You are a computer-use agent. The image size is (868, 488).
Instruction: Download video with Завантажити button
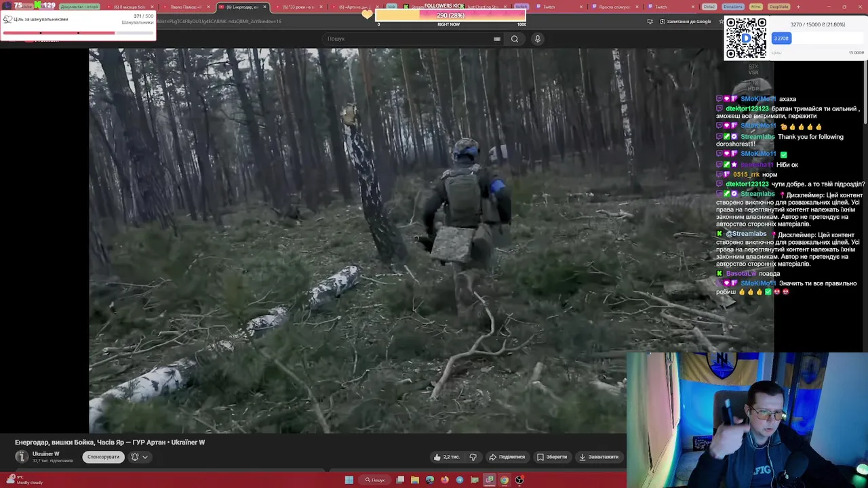click(599, 457)
